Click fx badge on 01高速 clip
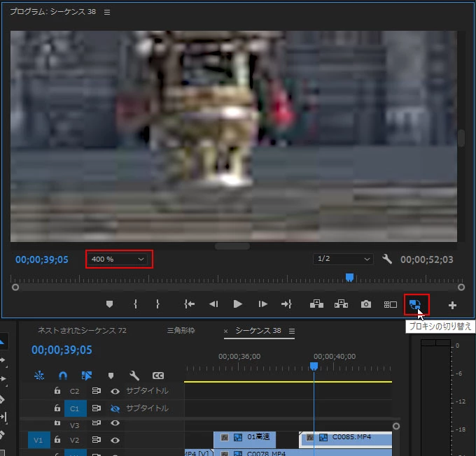476x456 pixels. [225, 437]
